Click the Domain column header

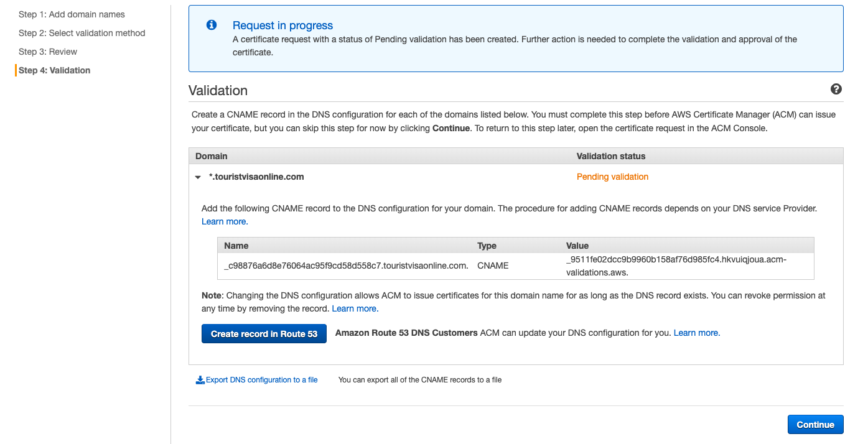[x=212, y=156]
